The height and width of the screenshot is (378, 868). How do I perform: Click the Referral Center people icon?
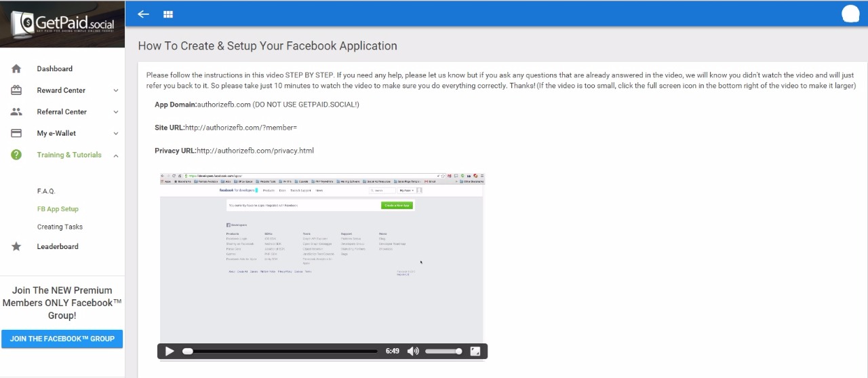tap(16, 112)
